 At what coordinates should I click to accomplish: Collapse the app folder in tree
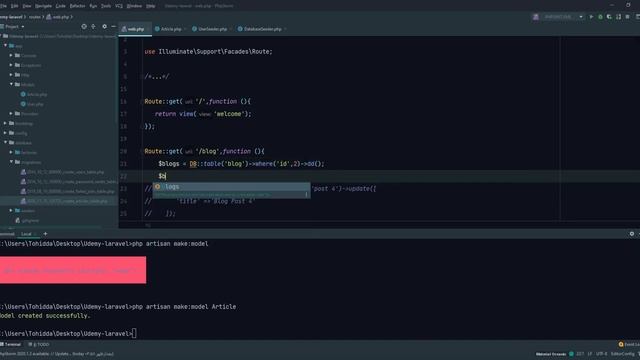[6, 46]
